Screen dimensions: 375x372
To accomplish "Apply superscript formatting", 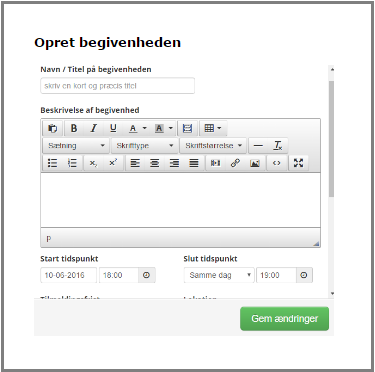I will point(113,163).
